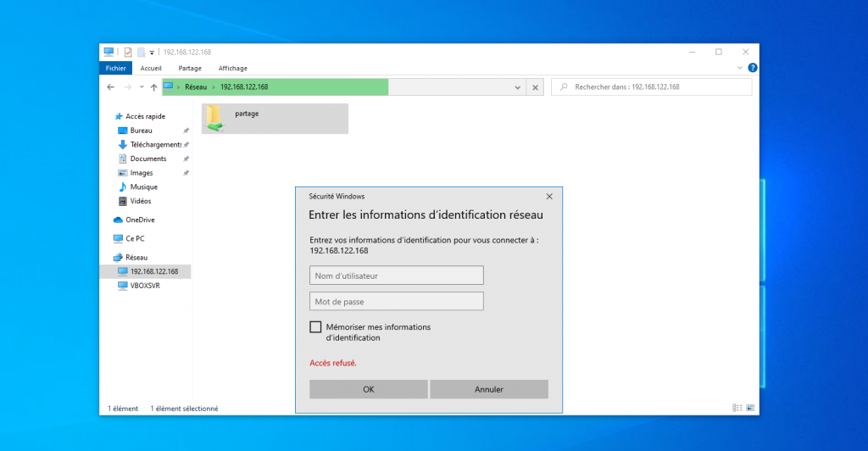Open Téléchargements in quick access

[x=155, y=145]
